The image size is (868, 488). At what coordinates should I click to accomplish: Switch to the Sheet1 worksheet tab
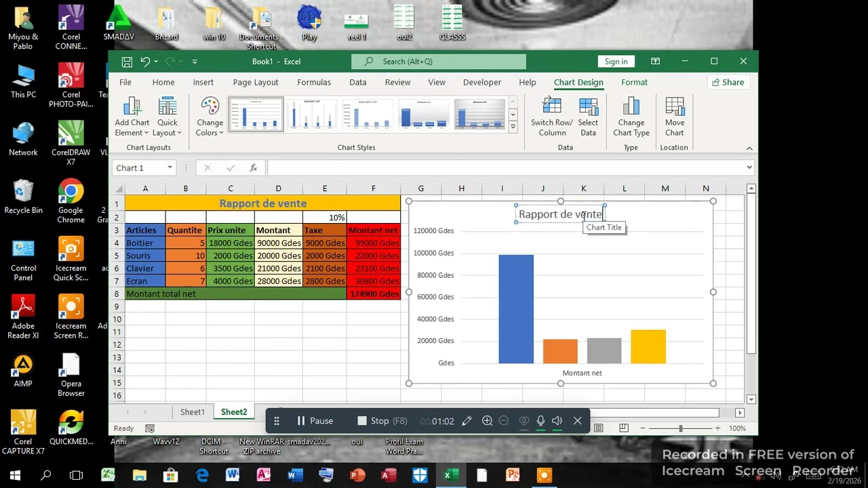(192, 412)
